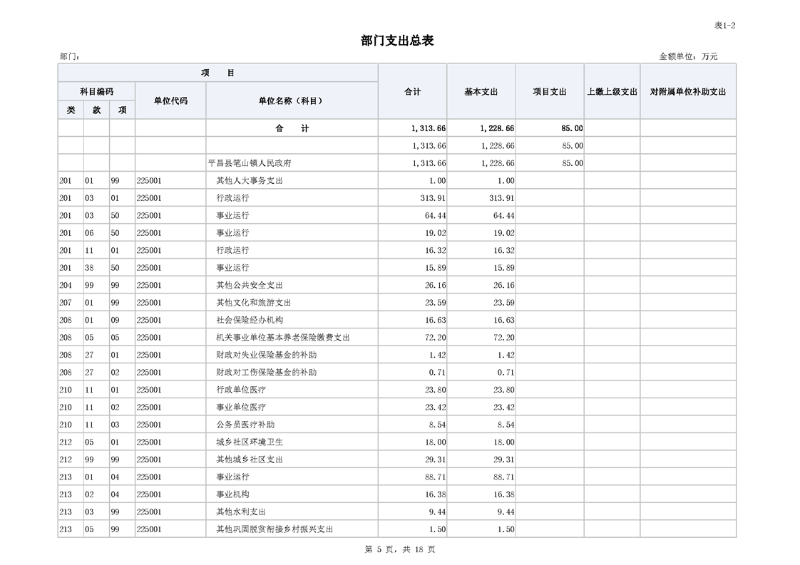The height and width of the screenshot is (565, 800).
Task: Select the 其他巩固脱贫衔接乡村振兴支出 cell
Action: 274,528
